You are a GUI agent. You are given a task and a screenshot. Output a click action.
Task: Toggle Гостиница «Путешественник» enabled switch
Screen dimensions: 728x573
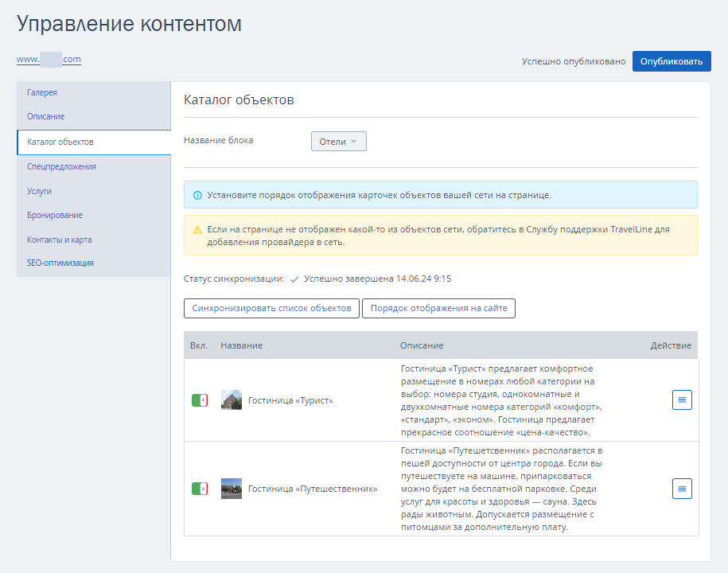200,489
